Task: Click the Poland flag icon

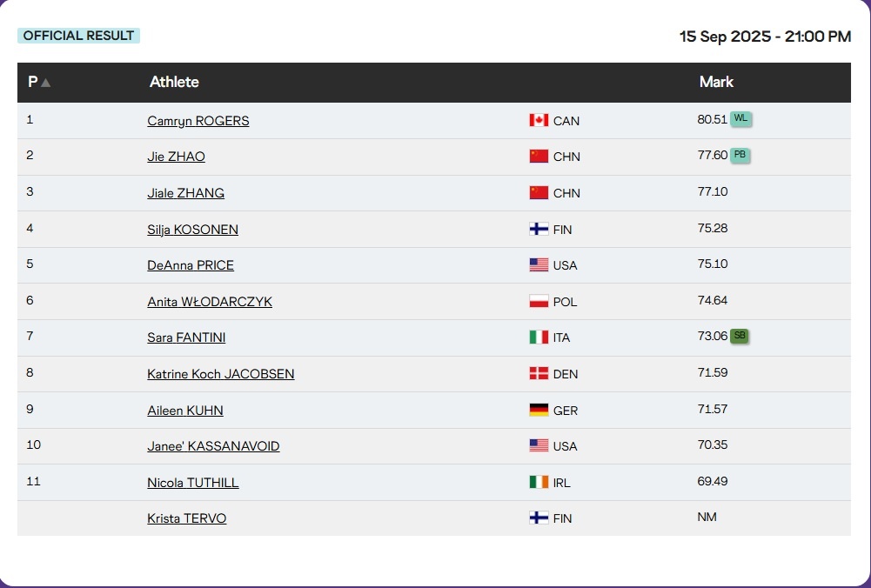Action: pyautogui.click(x=539, y=302)
